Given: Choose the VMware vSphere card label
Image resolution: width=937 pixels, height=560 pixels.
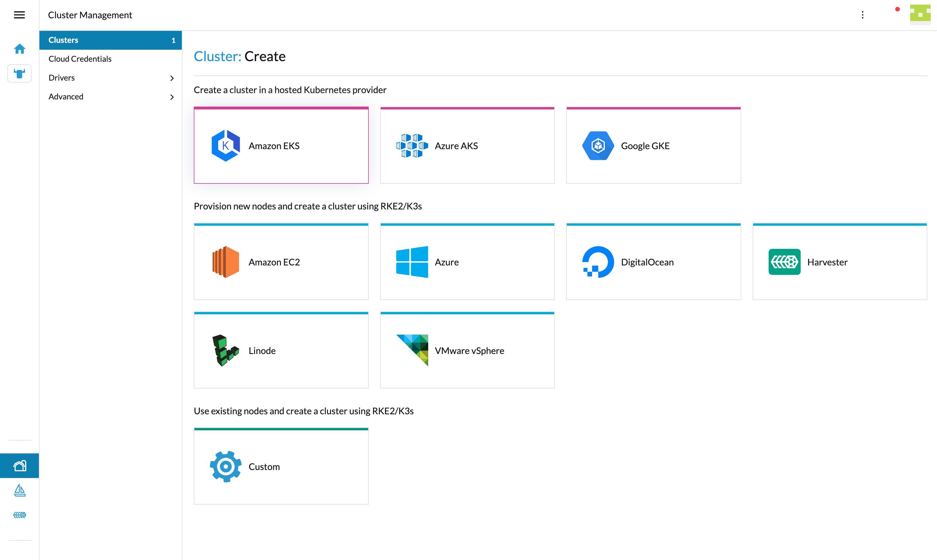Looking at the screenshot, I should click(469, 351).
